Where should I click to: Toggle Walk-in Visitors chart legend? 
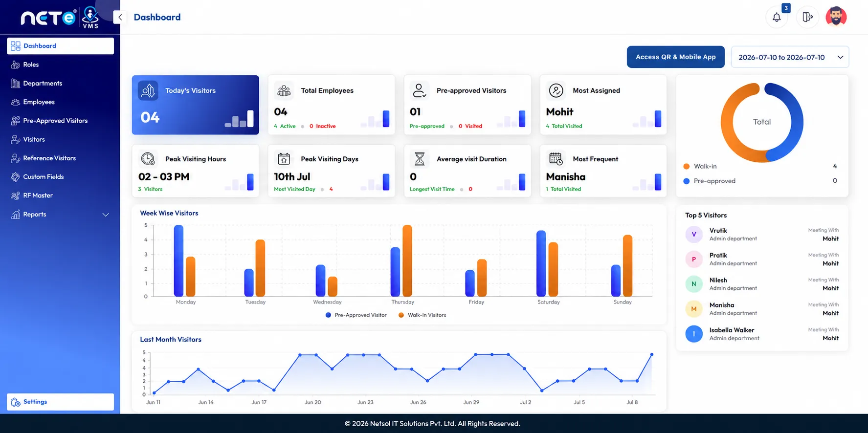(422, 315)
